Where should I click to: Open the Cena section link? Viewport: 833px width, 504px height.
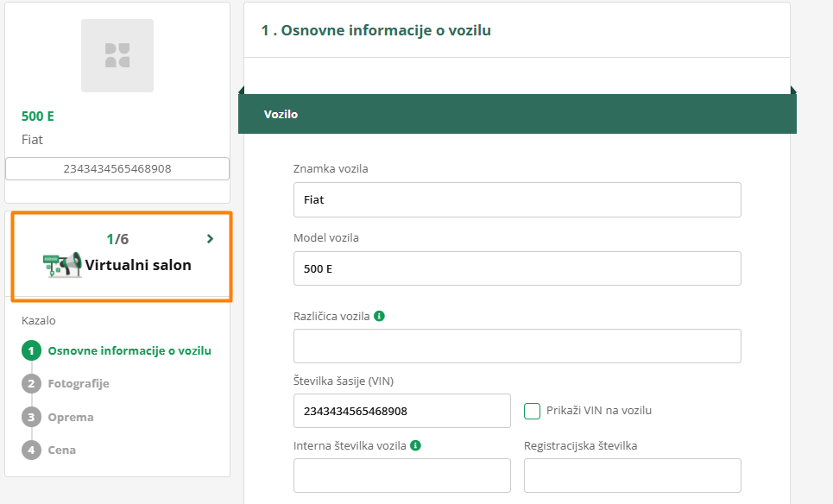62,450
